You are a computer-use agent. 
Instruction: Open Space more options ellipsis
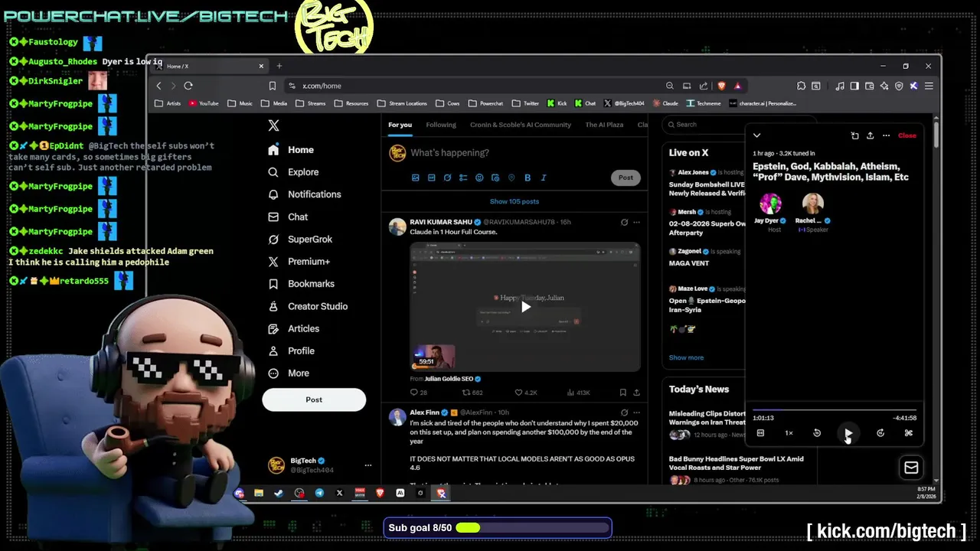pyautogui.click(x=886, y=135)
